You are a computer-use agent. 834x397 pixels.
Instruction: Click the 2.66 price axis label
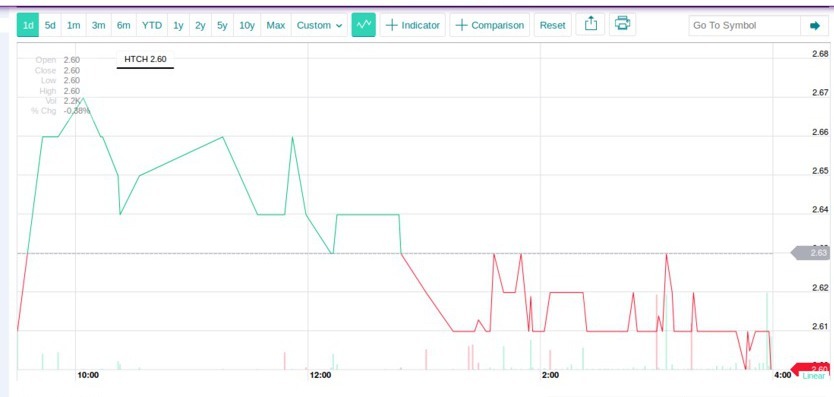tap(820, 132)
